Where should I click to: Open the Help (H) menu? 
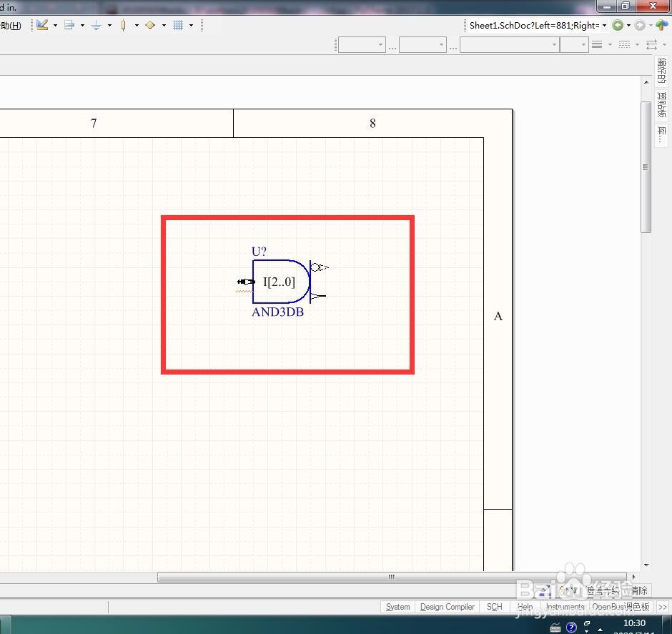point(10,26)
